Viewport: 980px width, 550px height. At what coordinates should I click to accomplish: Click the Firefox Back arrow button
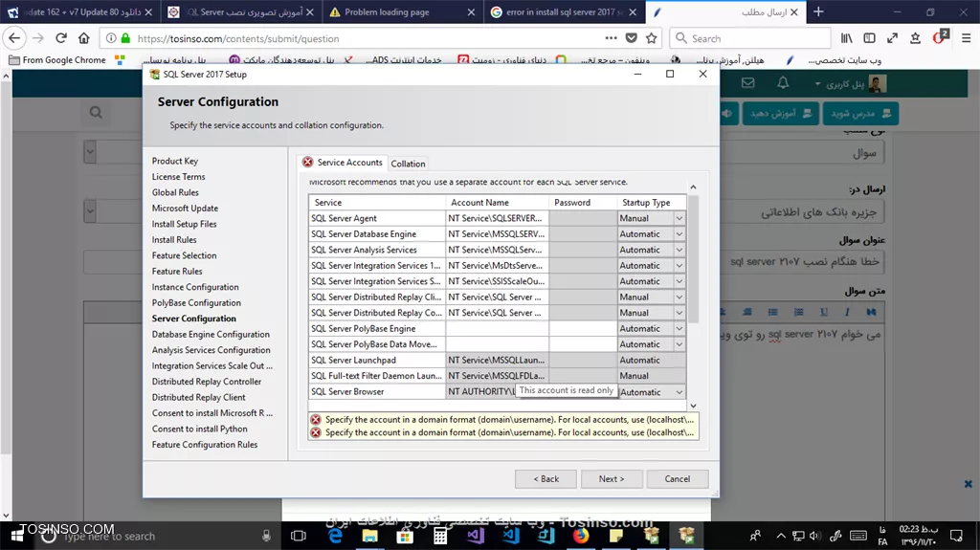(x=14, y=38)
